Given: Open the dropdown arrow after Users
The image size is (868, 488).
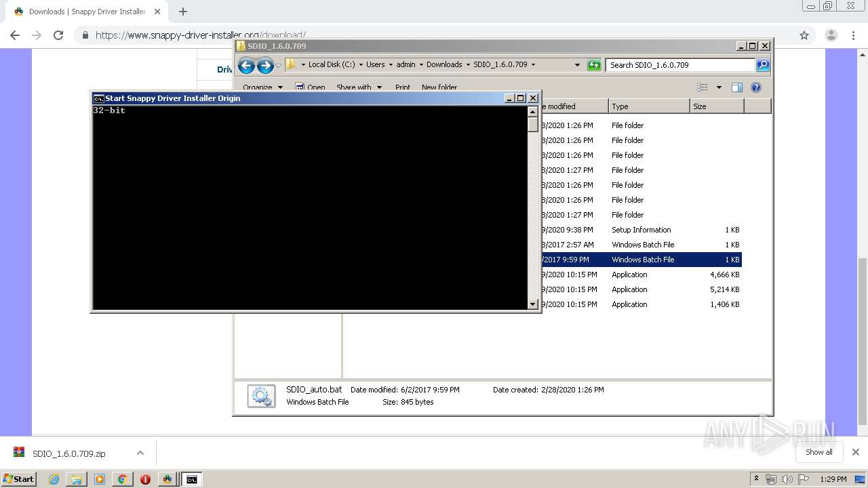Looking at the screenshot, I should [x=391, y=65].
